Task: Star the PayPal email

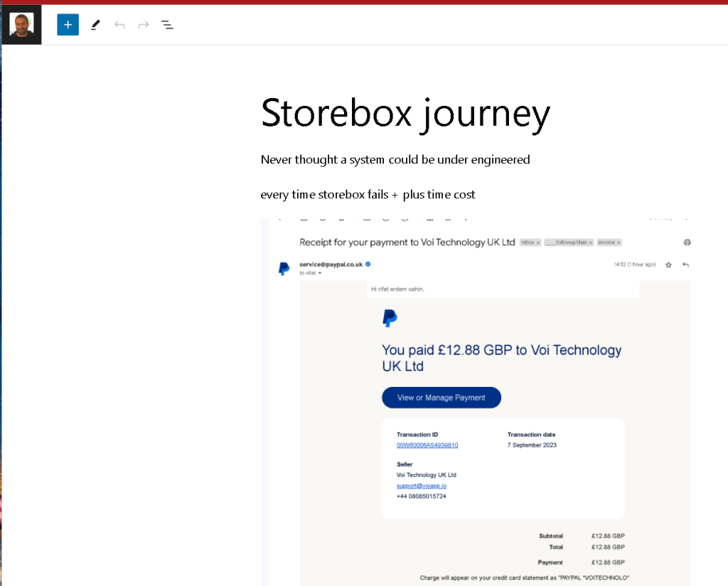Action: pos(668,265)
